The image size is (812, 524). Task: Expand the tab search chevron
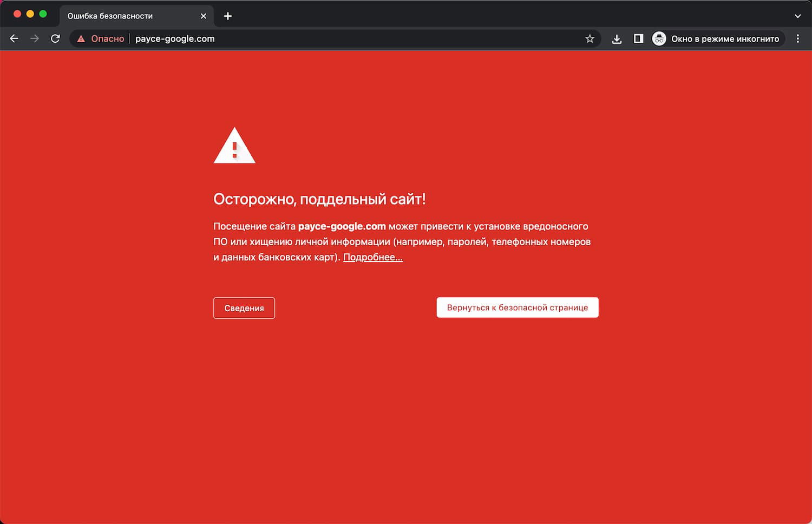pyautogui.click(x=797, y=16)
